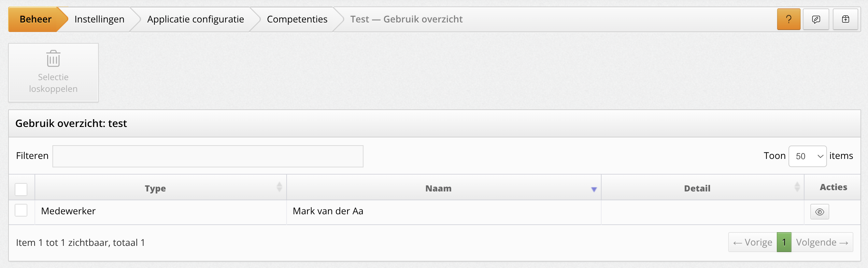Screen dimensions: 868x268
Task: Focus the Filteren text field
Action: click(207, 156)
